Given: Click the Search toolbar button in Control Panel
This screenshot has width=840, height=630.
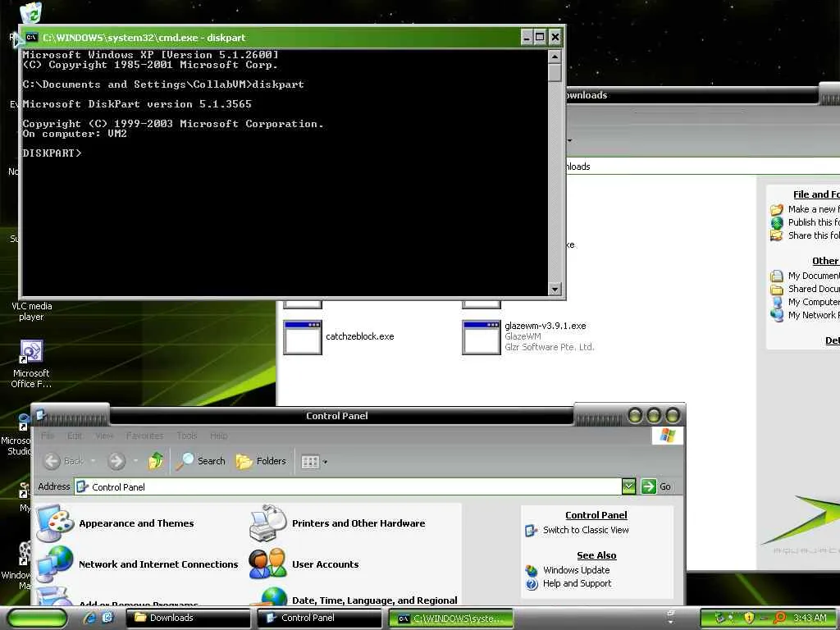Looking at the screenshot, I should point(201,461).
